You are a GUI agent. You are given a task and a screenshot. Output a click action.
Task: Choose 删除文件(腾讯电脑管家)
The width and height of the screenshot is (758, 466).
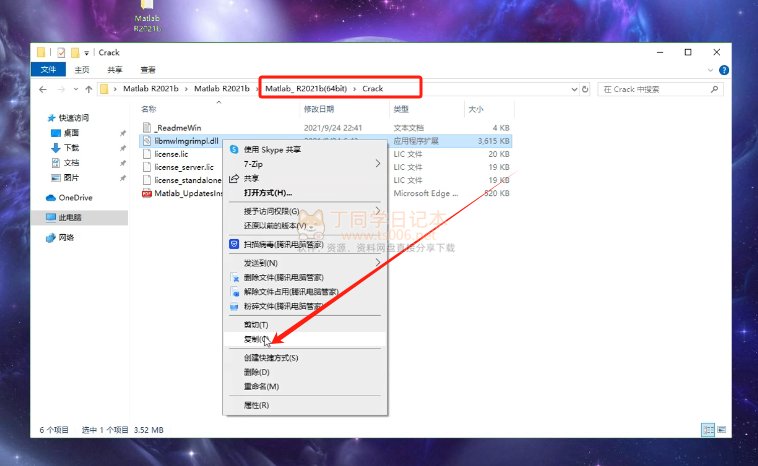(305, 277)
